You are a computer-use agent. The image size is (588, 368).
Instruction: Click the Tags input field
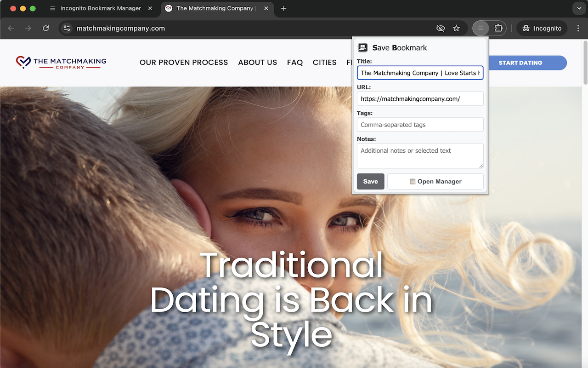[420, 125]
